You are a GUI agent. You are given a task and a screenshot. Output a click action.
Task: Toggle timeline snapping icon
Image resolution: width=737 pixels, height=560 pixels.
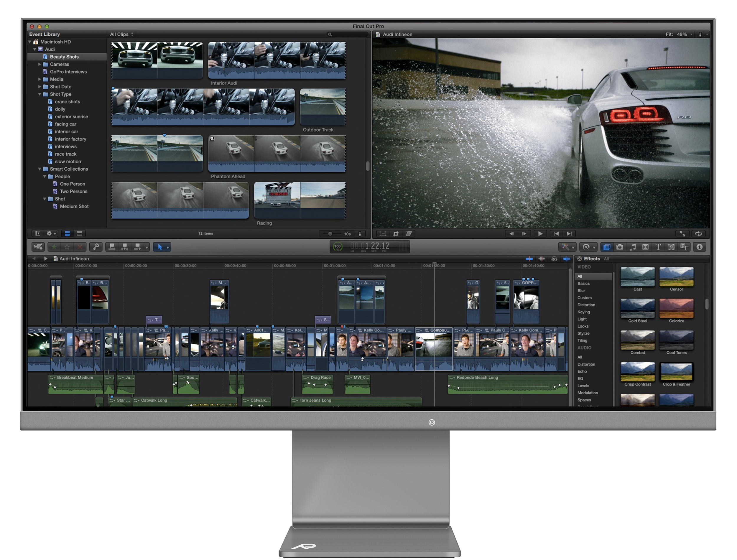[567, 259]
